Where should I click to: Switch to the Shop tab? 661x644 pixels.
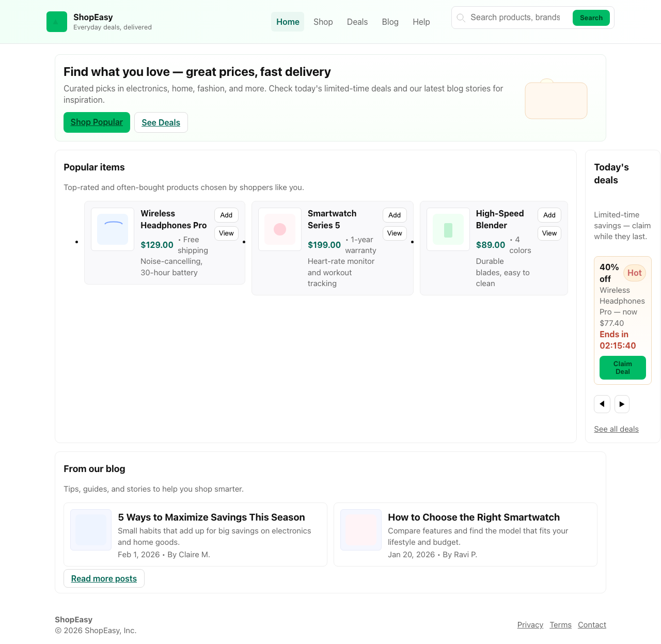click(323, 22)
